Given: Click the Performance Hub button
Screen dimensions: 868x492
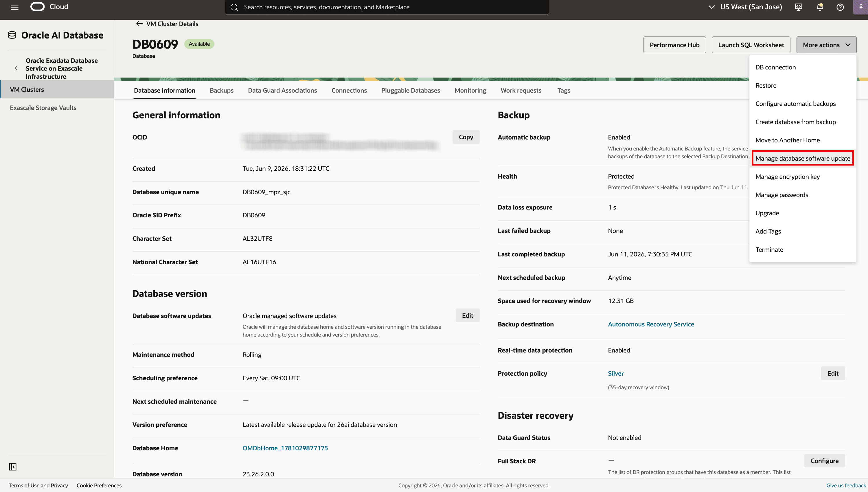Looking at the screenshot, I should (674, 45).
